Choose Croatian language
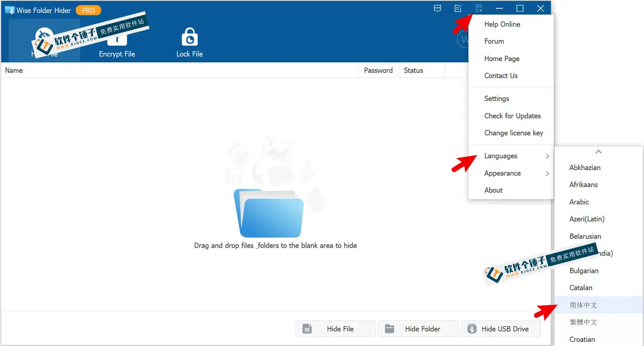644x346 pixels. (x=599, y=340)
